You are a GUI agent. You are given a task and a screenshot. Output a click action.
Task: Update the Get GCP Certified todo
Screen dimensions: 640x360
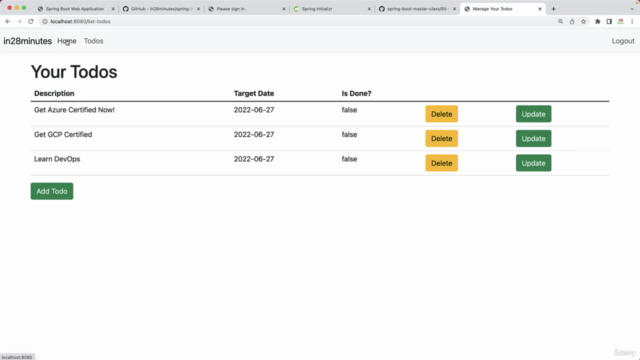click(533, 138)
